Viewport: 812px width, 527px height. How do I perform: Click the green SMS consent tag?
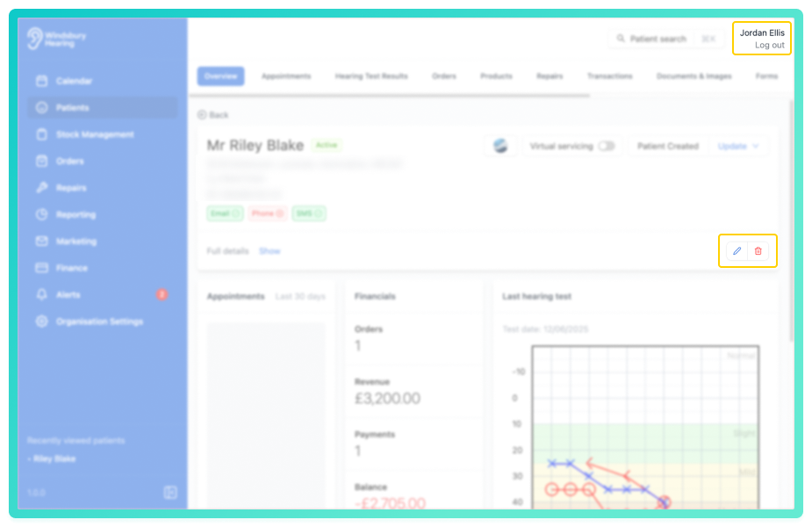pos(309,213)
